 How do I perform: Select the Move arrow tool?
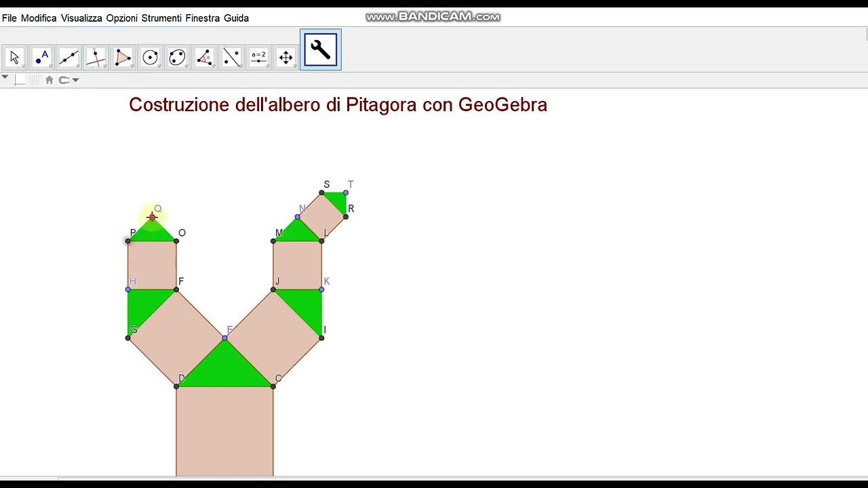point(14,58)
